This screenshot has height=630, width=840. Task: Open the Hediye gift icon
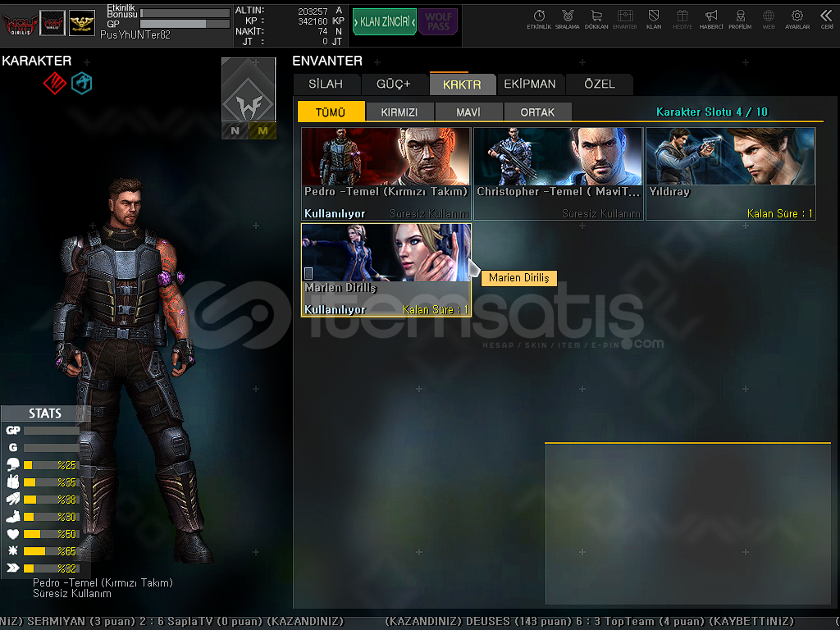point(682,19)
